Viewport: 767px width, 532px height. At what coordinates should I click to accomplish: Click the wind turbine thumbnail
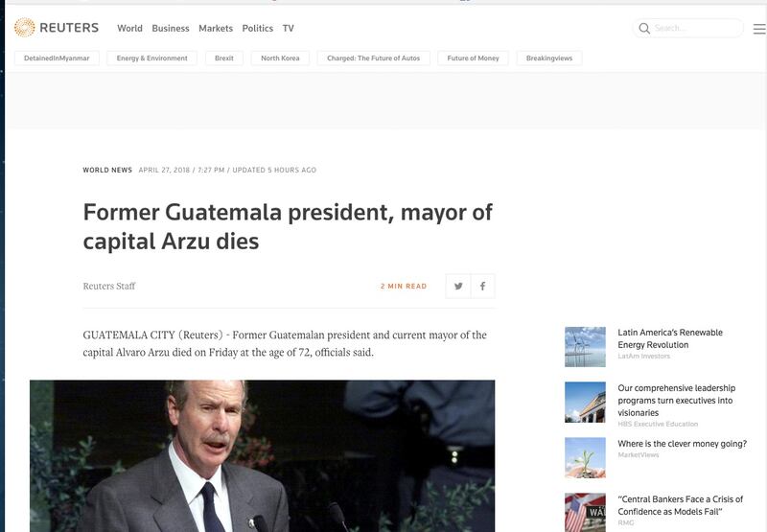pos(585,347)
